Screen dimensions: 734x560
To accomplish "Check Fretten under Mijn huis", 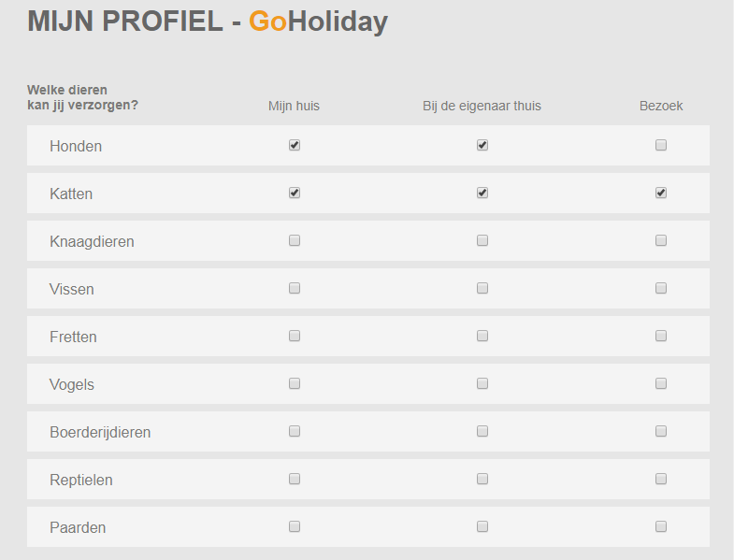I will 295,336.
